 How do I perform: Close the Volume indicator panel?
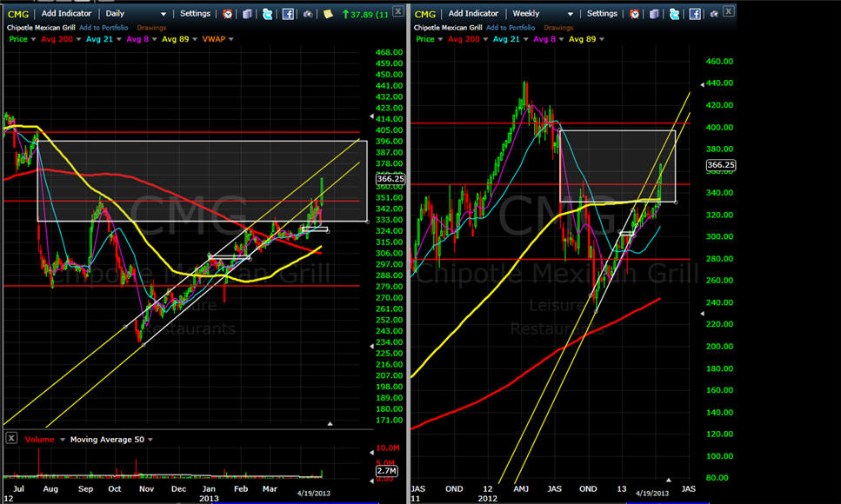coord(10,439)
